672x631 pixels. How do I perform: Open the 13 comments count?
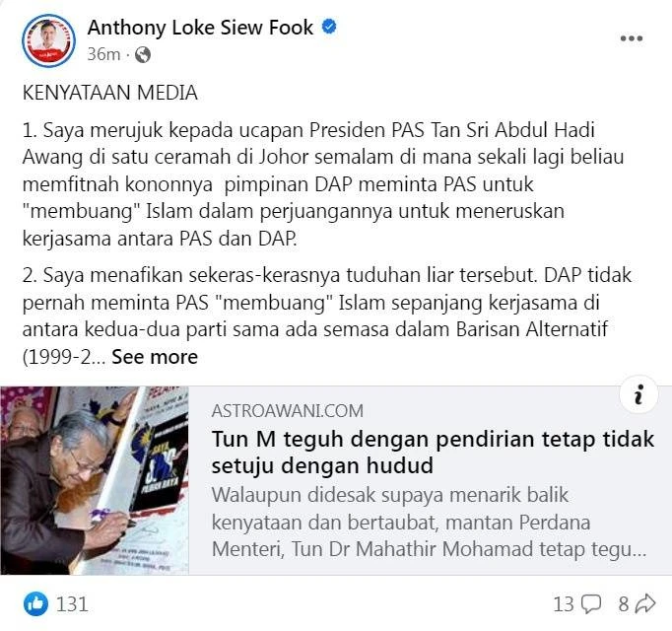[x=564, y=604]
